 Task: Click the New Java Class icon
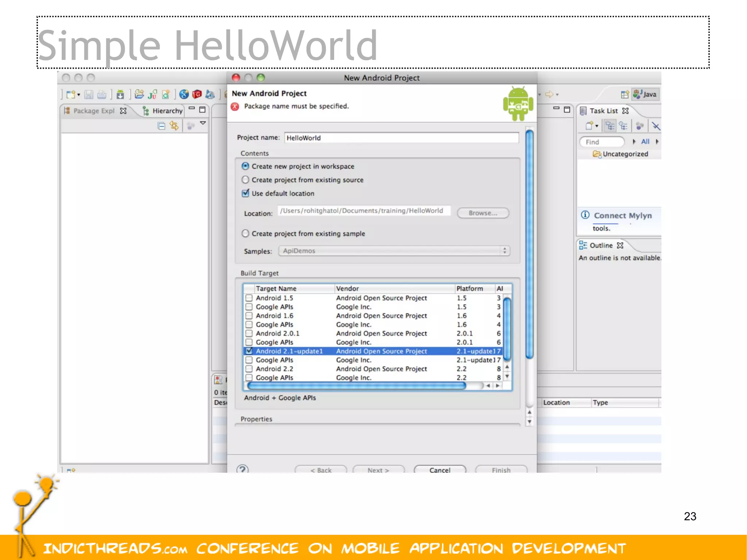166,94
